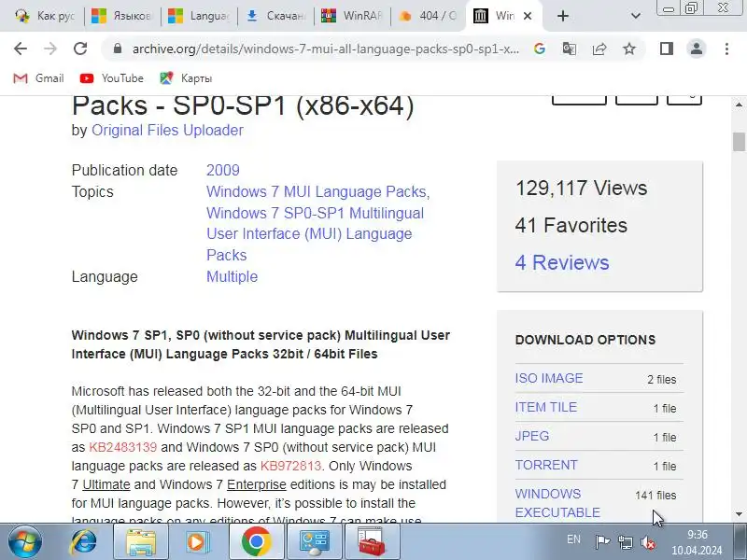
Task: Click the 129,117 Views text
Action: (581, 189)
